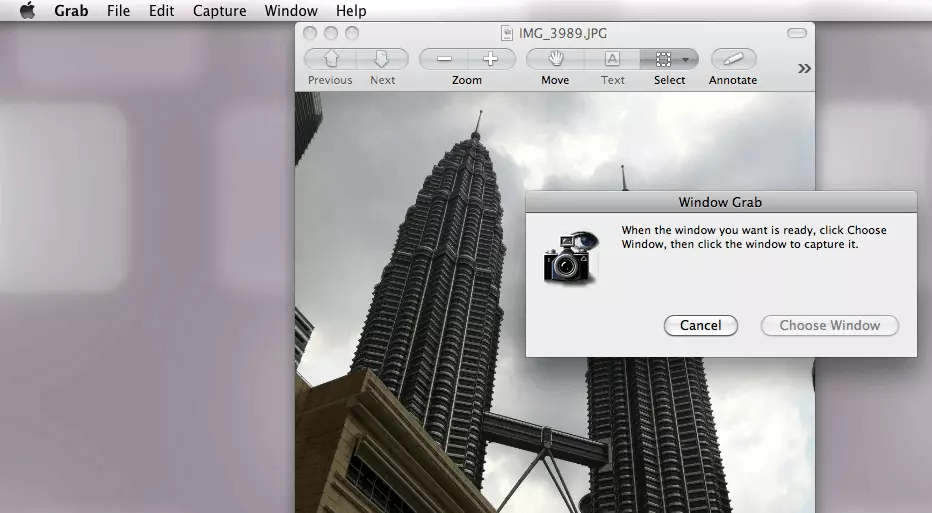Zoom out with the minus button
Image resolution: width=932 pixels, height=513 pixels.
click(443, 59)
